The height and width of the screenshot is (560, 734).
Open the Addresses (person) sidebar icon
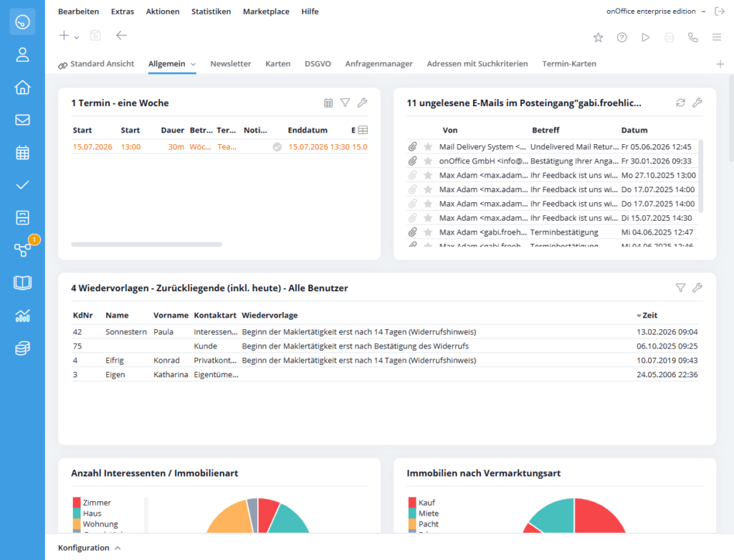pos(22,54)
